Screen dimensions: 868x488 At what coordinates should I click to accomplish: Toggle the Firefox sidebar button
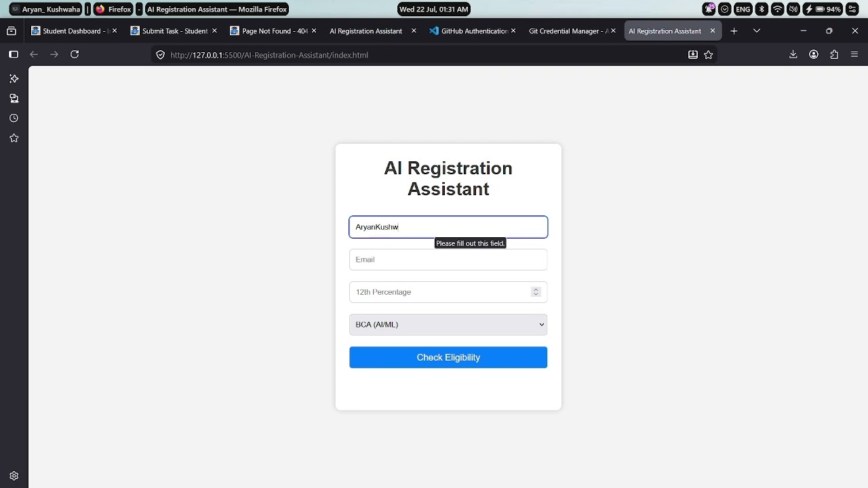click(x=13, y=54)
